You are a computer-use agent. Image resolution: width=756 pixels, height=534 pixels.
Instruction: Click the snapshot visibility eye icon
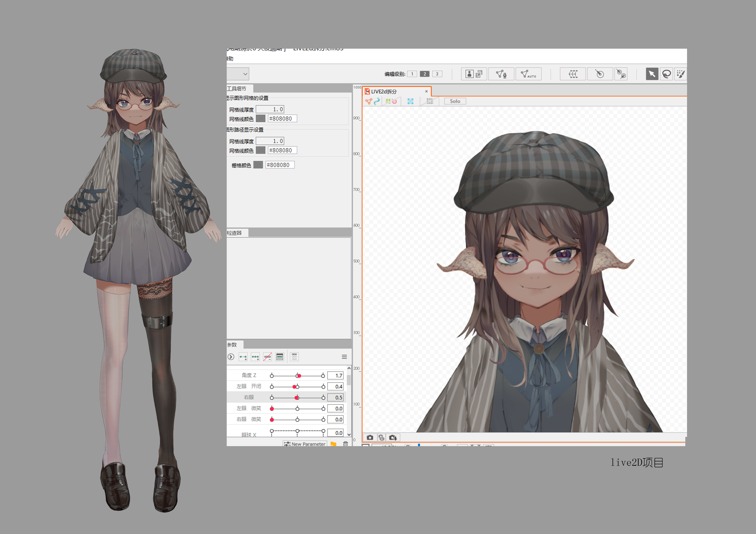[x=381, y=438]
